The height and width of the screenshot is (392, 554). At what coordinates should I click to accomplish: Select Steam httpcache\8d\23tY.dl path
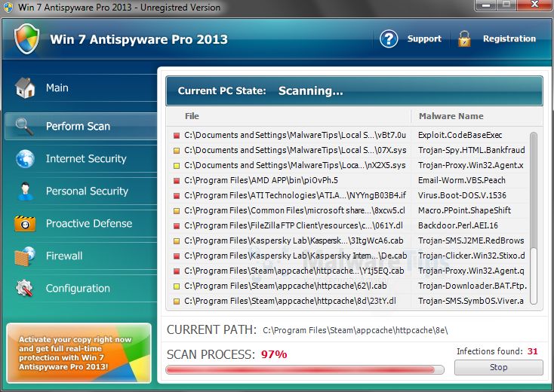click(290, 301)
